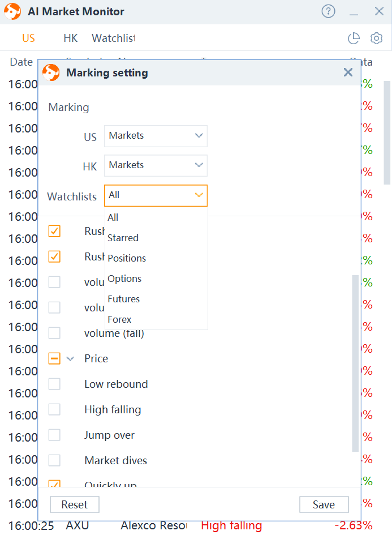Image resolution: width=392 pixels, height=535 pixels.
Task: Check the Jump over option
Action: pos(54,435)
